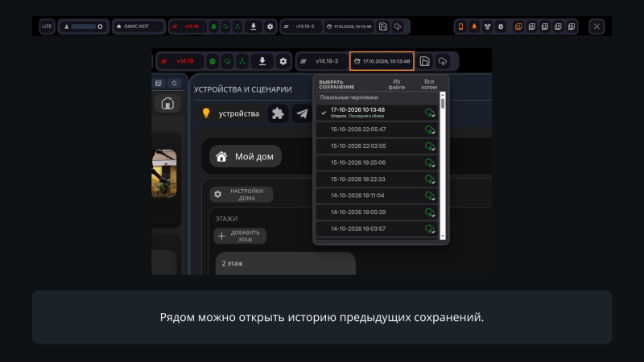
Task: Click v14.18-3 in the enlarged screenshot
Action: 323,61
